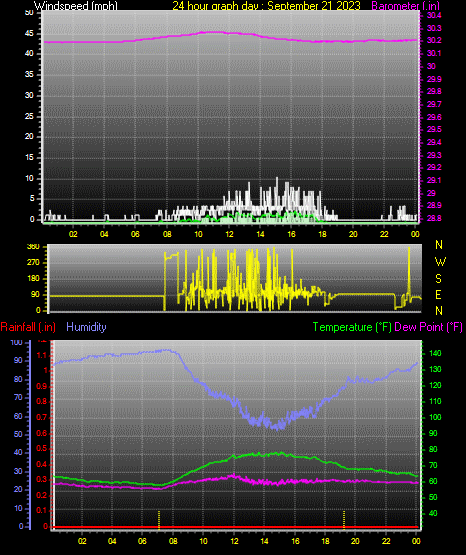Viewport: 466px width, 555px height.
Task: Click the 360 wind direction scale value
Action: click(x=33, y=247)
